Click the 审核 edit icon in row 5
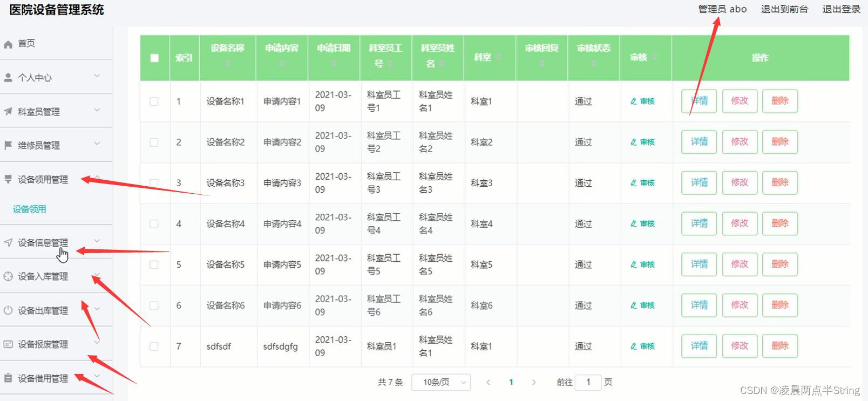 [634, 264]
